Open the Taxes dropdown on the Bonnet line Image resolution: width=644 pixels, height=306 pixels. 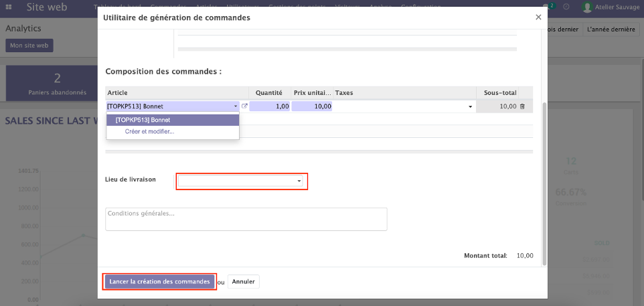click(470, 106)
